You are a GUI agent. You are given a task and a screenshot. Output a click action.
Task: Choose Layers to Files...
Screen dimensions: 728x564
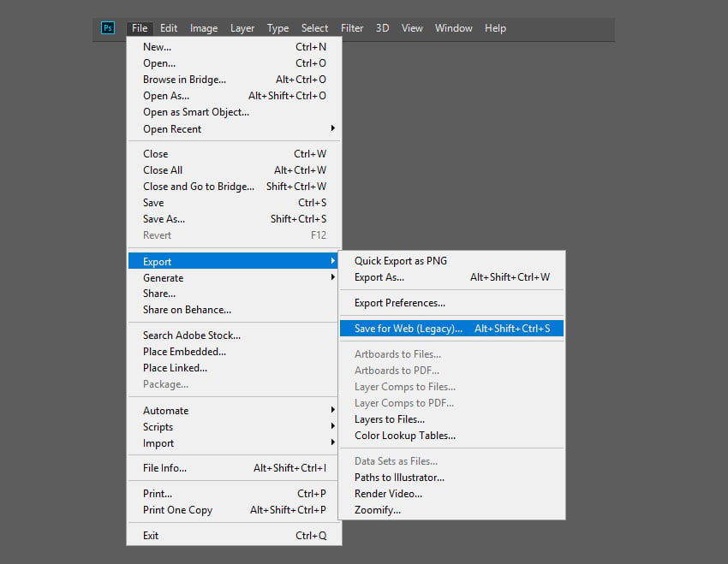(451, 419)
